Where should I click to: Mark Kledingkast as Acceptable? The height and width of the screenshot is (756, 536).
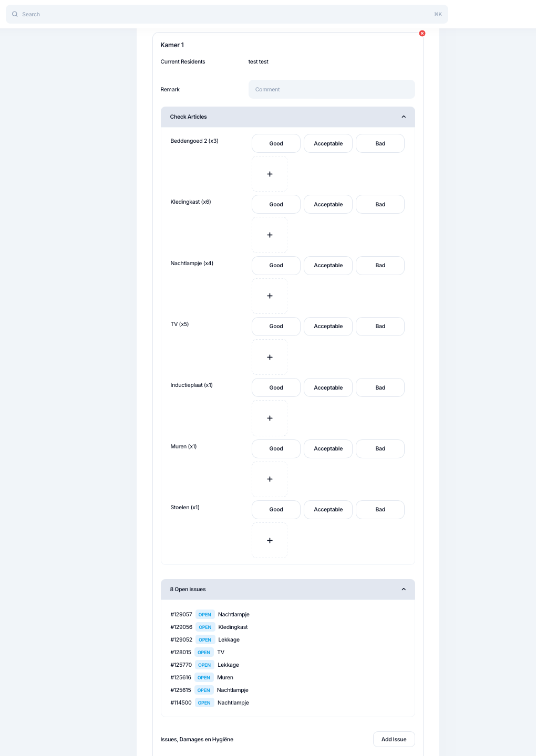tap(328, 204)
